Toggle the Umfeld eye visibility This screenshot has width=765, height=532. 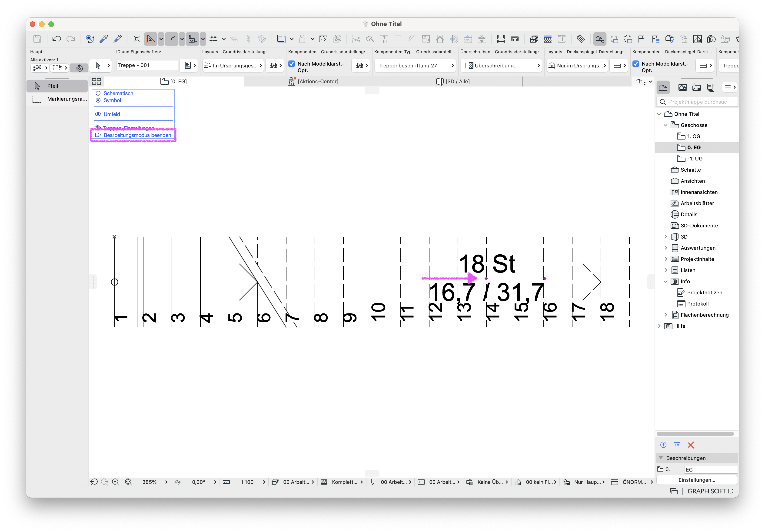tap(98, 114)
